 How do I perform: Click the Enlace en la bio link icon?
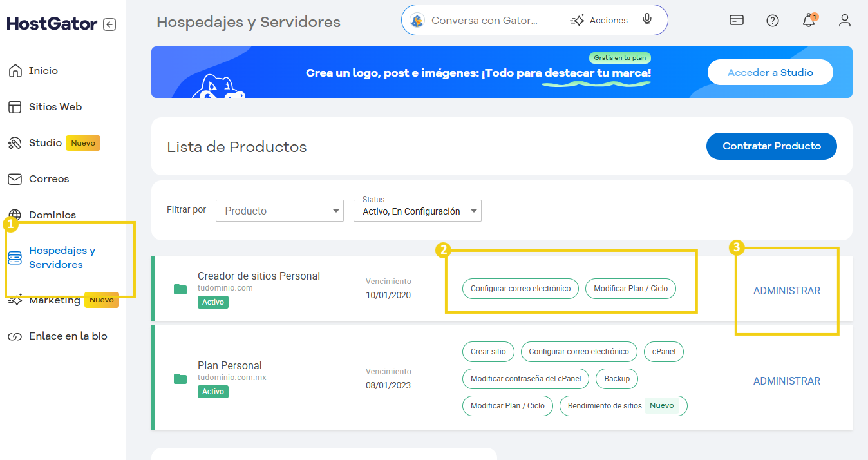click(x=15, y=336)
